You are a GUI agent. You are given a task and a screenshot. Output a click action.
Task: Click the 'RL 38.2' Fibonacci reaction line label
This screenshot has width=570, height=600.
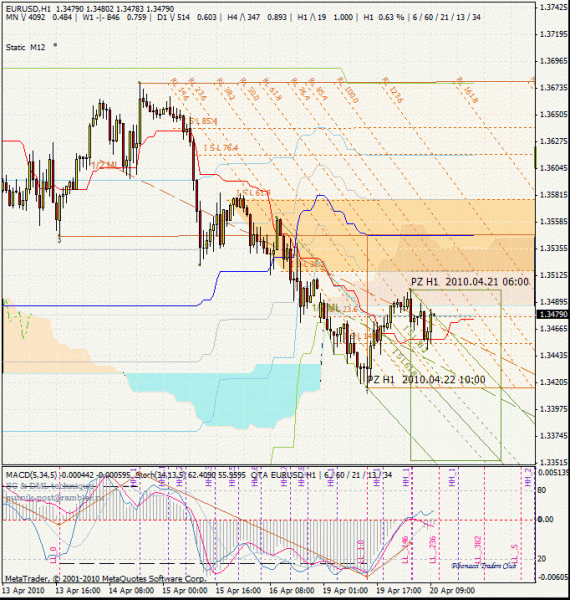tap(226, 89)
